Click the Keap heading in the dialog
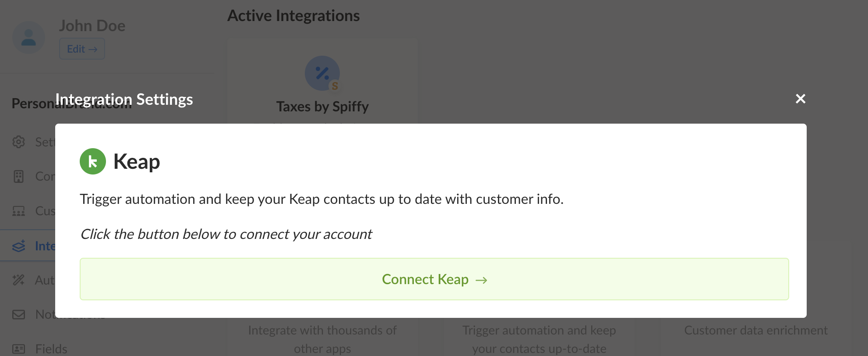Image resolution: width=868 pixels, height=356 pixels. (137, 161)
